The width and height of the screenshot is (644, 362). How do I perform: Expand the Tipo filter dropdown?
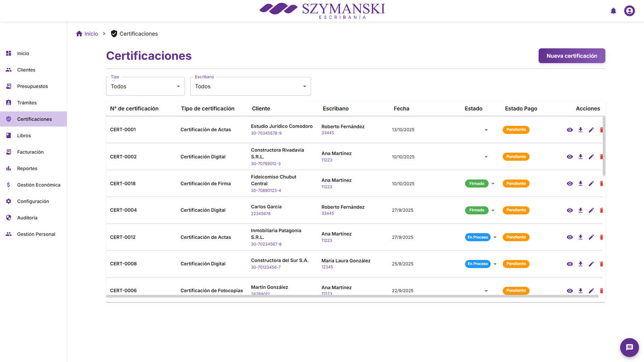(x=145, y=86)
